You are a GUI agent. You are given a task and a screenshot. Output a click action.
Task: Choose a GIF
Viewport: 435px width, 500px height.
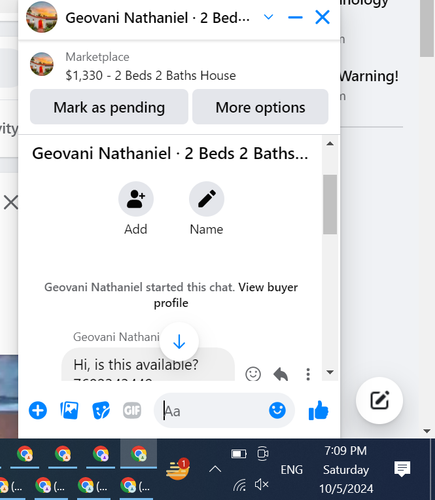pos(132,410)
